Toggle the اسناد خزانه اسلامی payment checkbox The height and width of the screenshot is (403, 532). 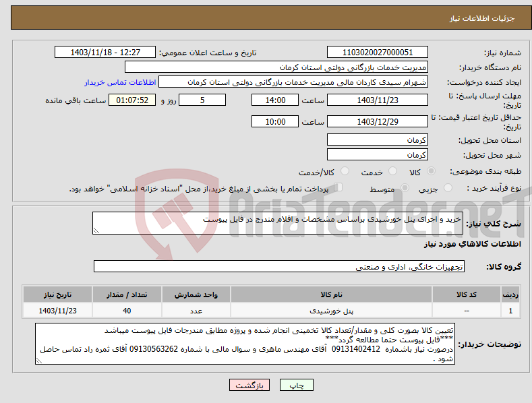[x=338, y=187]
